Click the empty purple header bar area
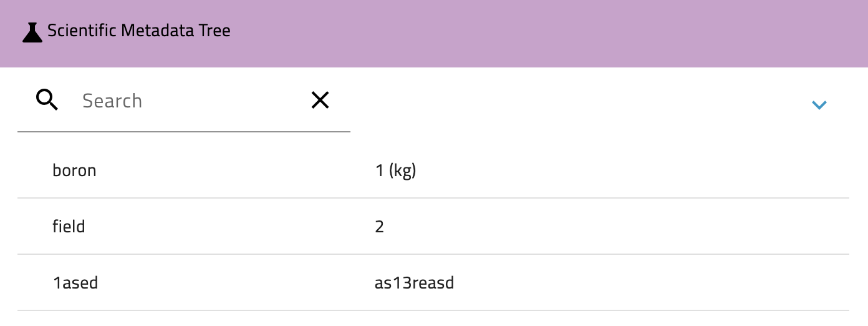 pyautogui.click(x=530, y=32)
